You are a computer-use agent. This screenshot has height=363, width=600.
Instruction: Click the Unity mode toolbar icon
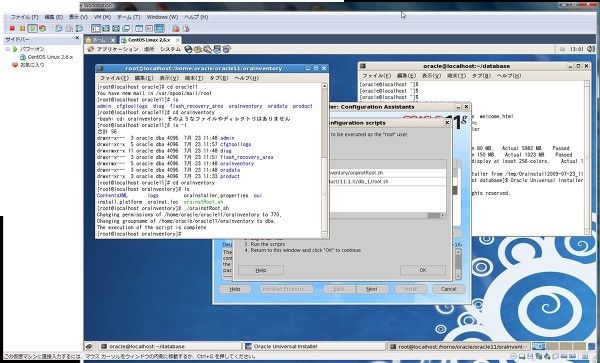click(126, 28)
